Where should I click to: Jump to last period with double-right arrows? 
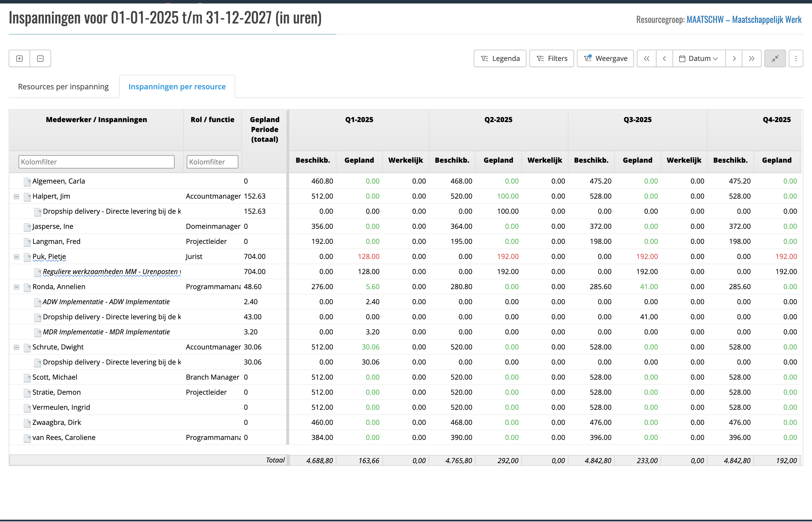[752, 59]
